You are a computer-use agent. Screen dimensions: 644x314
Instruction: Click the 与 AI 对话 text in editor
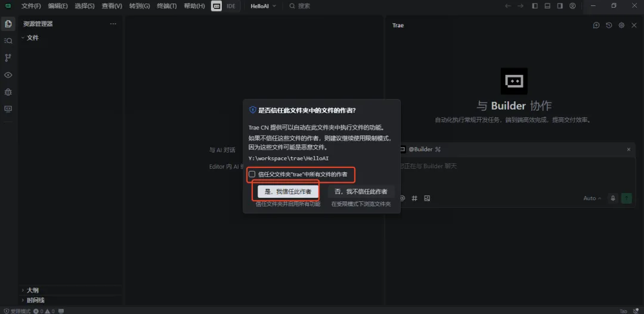click(222, 150)
